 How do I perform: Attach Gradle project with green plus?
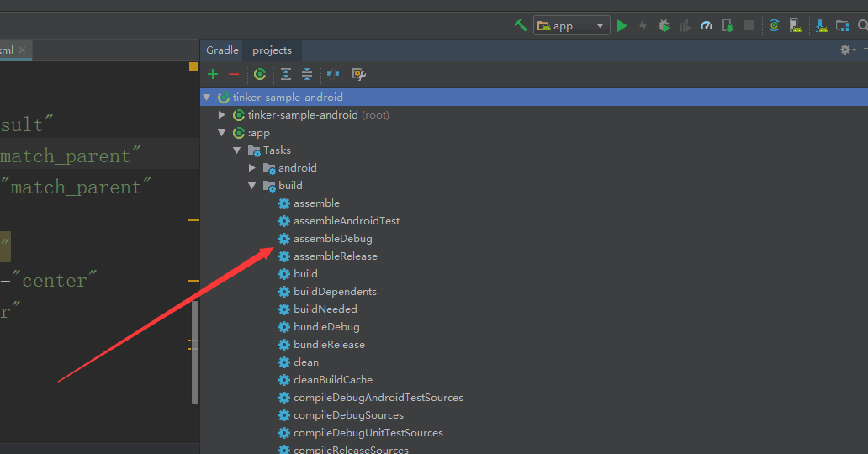point(213,74)
